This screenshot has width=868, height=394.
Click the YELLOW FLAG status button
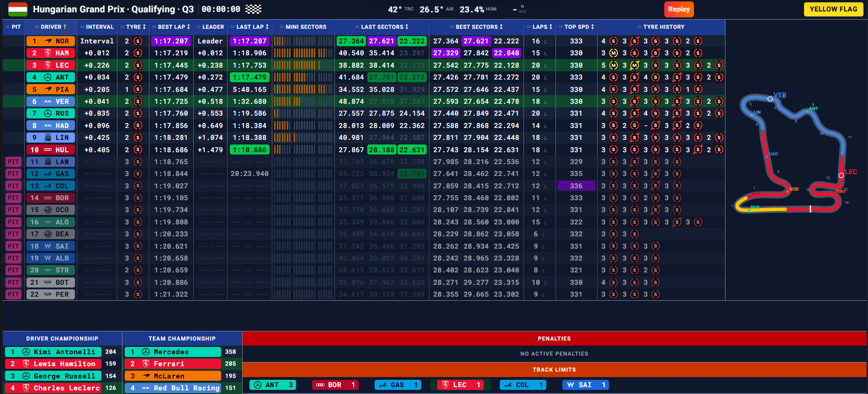(x=833, y=9)
